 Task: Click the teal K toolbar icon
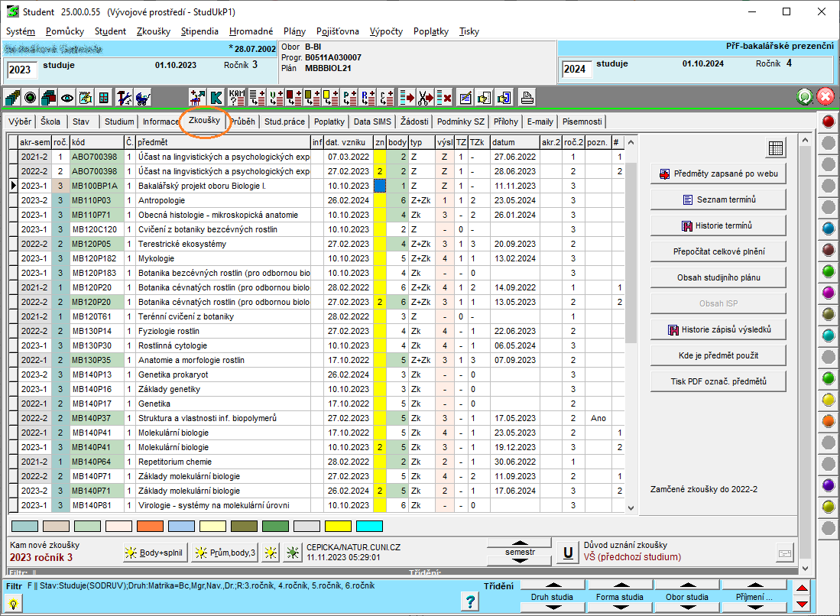(216, 98)
